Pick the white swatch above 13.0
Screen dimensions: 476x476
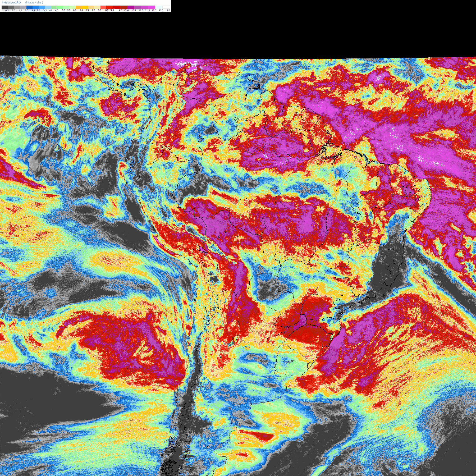[166, 7]
